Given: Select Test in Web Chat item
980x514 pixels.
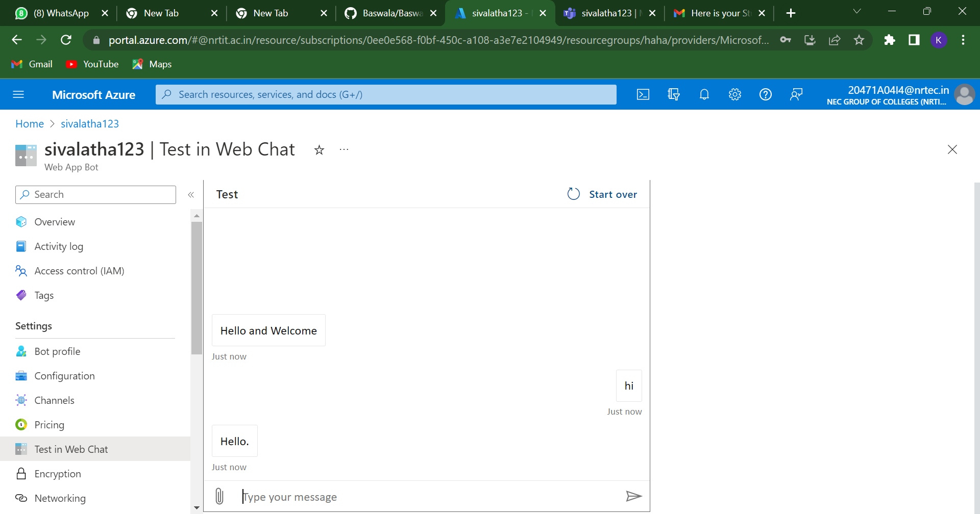Looking at the screenshot, I should 95,449.
